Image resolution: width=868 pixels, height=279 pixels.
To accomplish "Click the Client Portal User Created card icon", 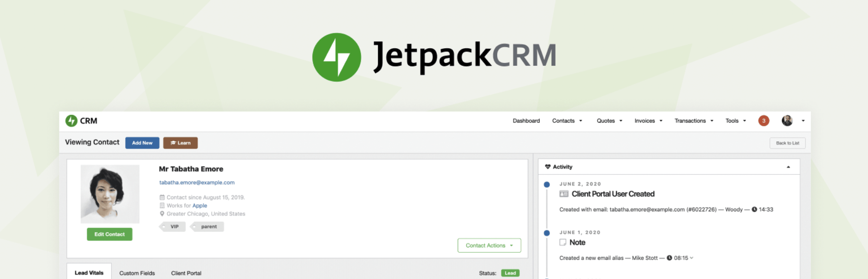I will click(564, 194).
